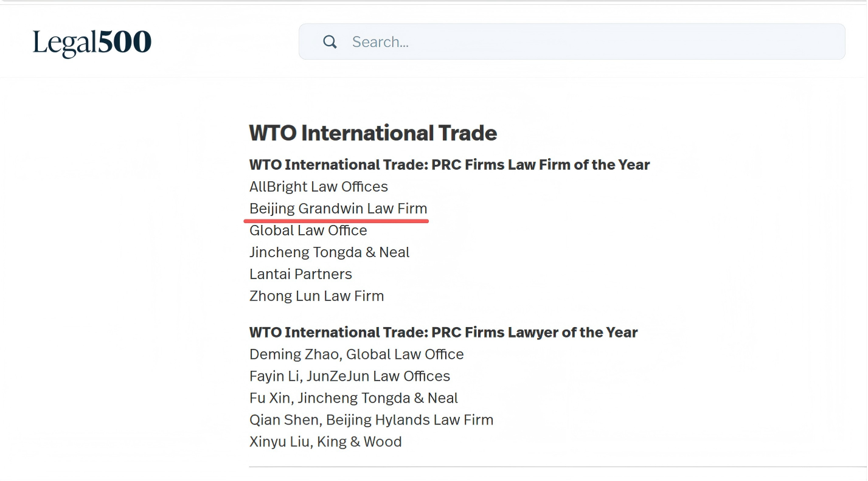
Task: Select Beijing Grandwin Law Firm entry
Action: 338,209
